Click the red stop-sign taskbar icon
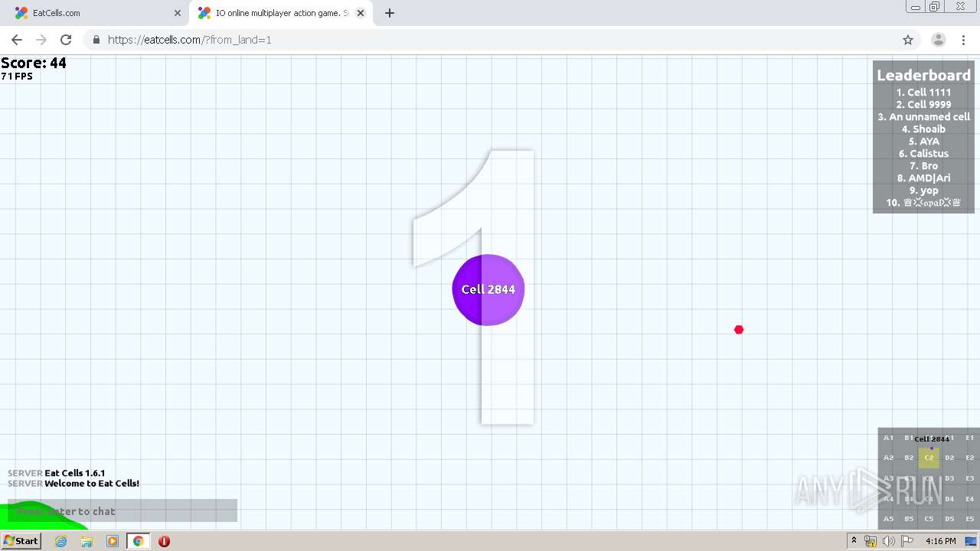The image size is (980, 551). click(164, 541)
